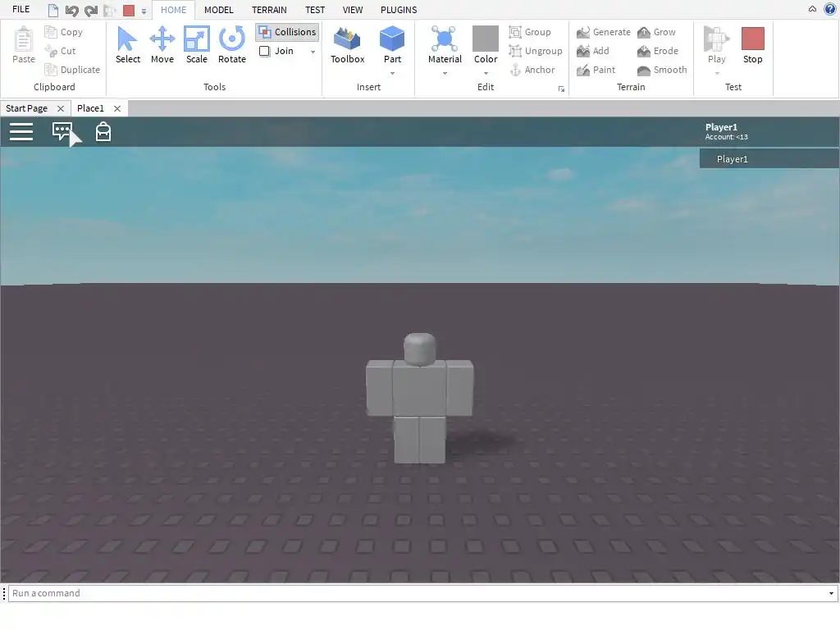The height and width of the screenshot is (630, 840).
Task: Pick the Rotate tool
Action: point(232,45)
